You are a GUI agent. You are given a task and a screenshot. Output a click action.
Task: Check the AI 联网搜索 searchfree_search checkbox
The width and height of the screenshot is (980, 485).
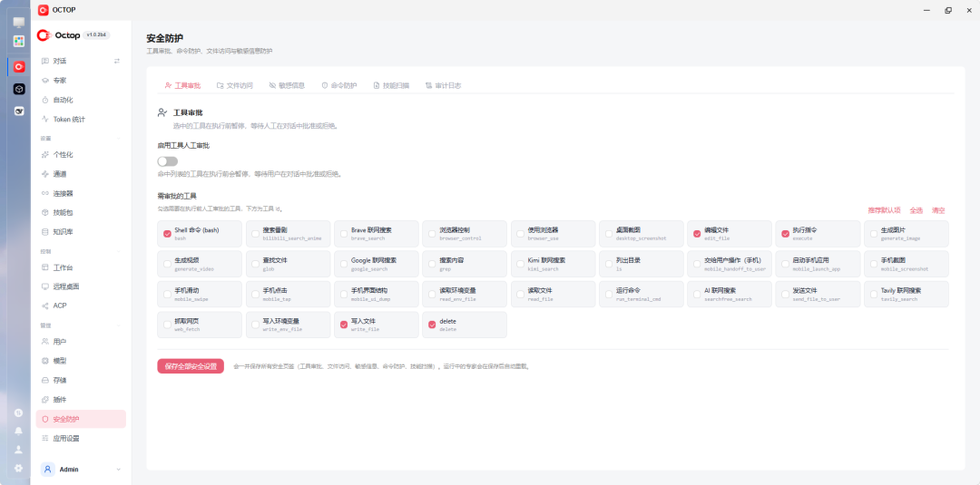(697, 295)
